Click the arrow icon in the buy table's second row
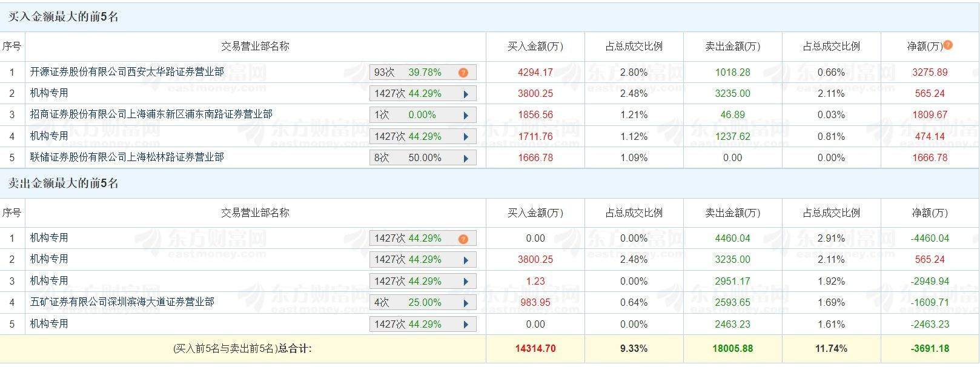 point(466,94)
